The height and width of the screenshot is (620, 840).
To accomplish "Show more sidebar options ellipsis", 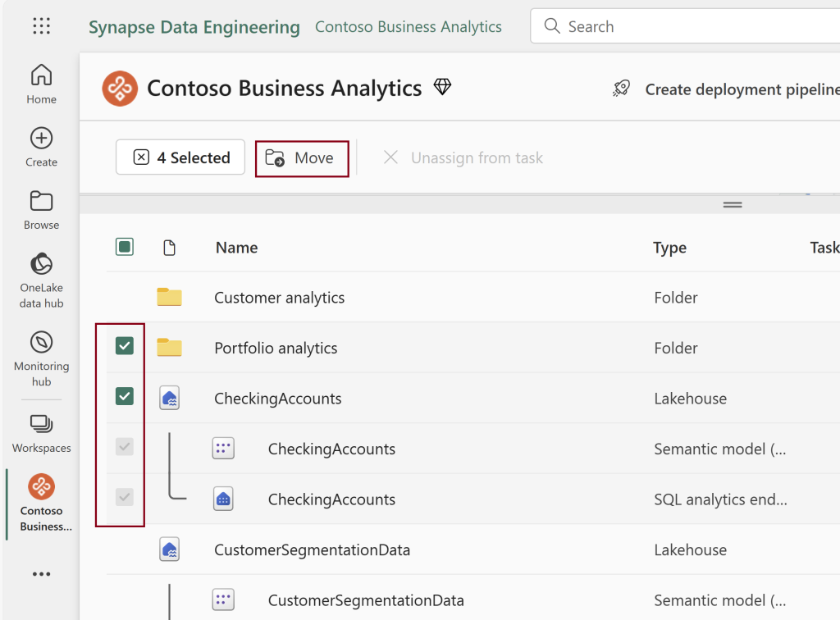I will 41,574.
